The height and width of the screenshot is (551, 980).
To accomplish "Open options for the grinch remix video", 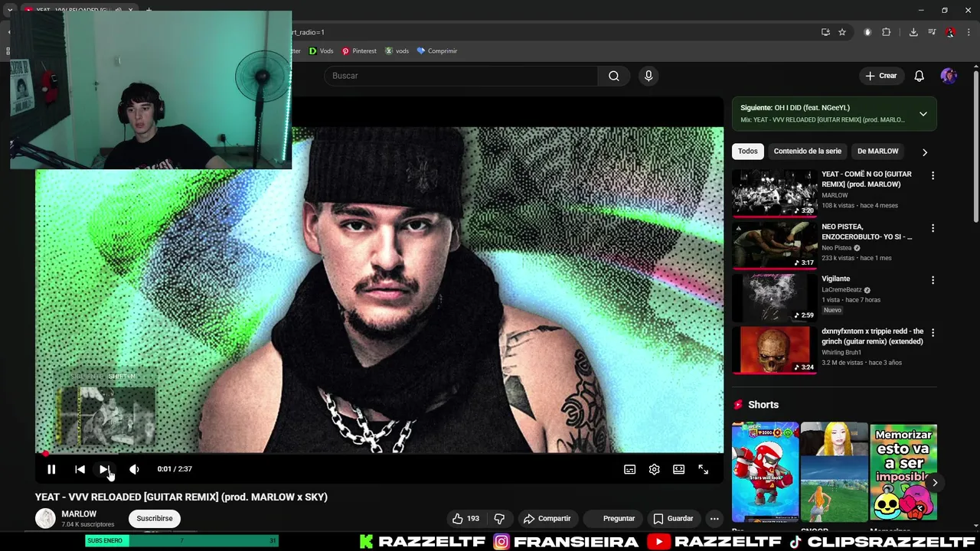I will pyautogui.click(x=933, y=333).
